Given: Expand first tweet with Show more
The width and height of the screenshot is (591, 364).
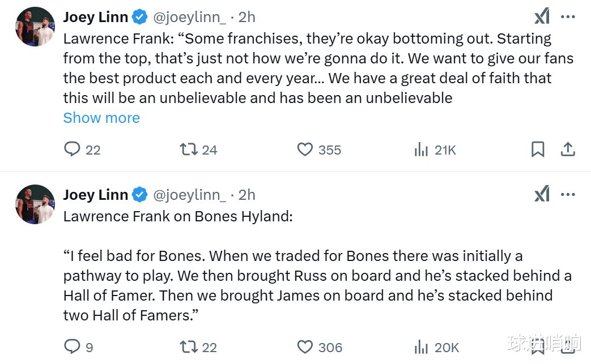Looking at the screenshot, I should (x=101, y=118).
